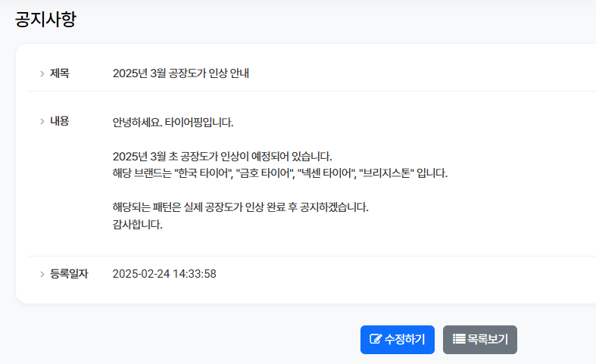Click the greeting line 안녕하세요. 타이어핑입니다.

(173, 122)
